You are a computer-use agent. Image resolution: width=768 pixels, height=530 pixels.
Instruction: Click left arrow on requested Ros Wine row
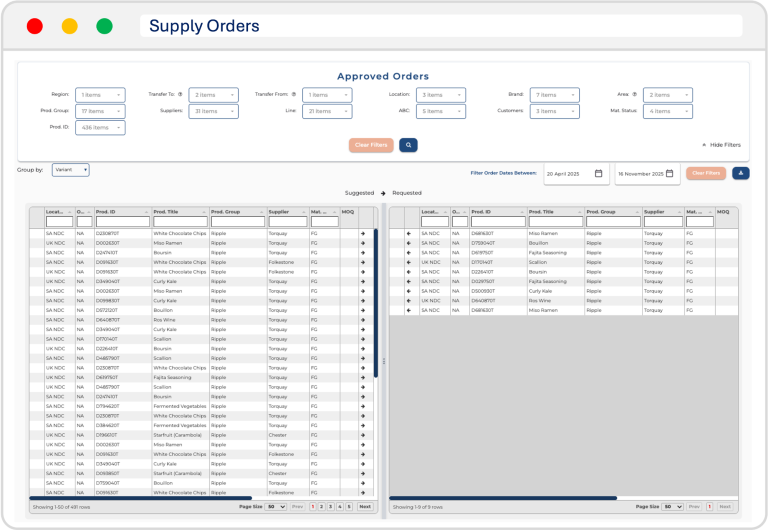click(408, 299)
